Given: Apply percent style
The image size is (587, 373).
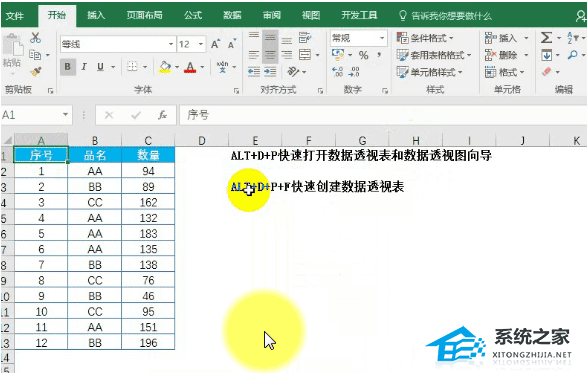Looking at the screenshot, I should pos(364,55).
